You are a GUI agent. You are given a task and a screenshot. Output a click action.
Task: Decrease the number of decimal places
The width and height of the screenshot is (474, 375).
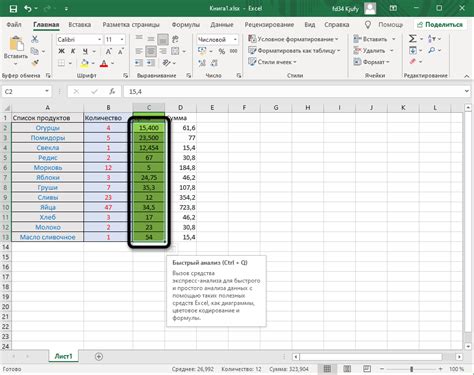pos(214,63)
